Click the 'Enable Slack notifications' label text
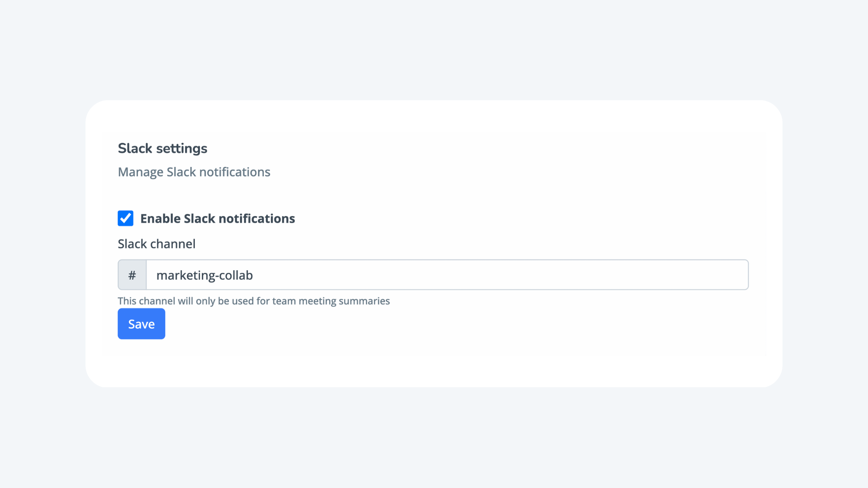This screenshot has width=868, height=488. [217, 218]
